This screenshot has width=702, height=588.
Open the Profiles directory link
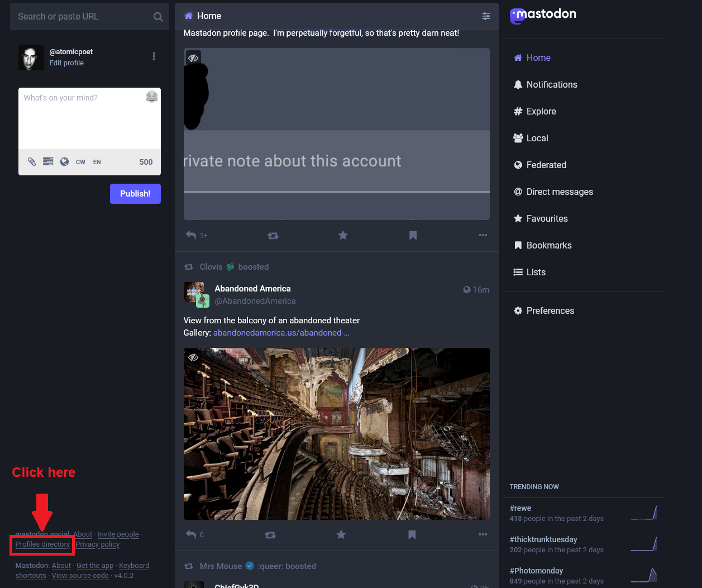tap(42, 544)
